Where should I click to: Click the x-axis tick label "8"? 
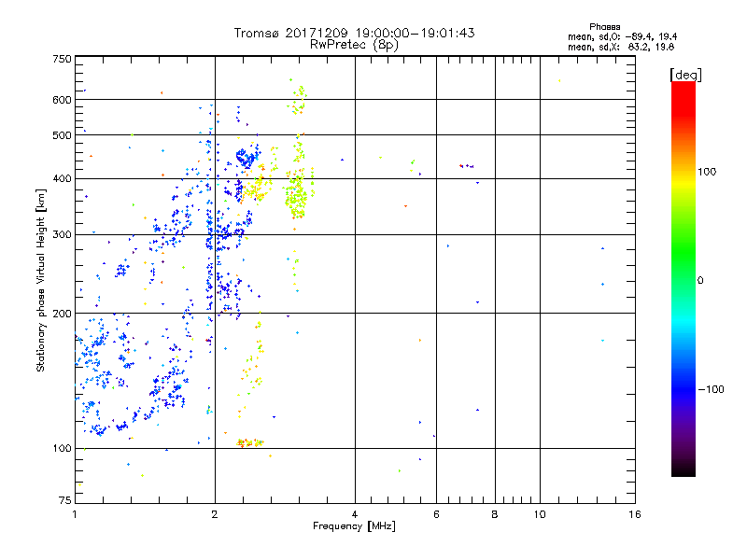pyautogui.click(x=495, y=514)
